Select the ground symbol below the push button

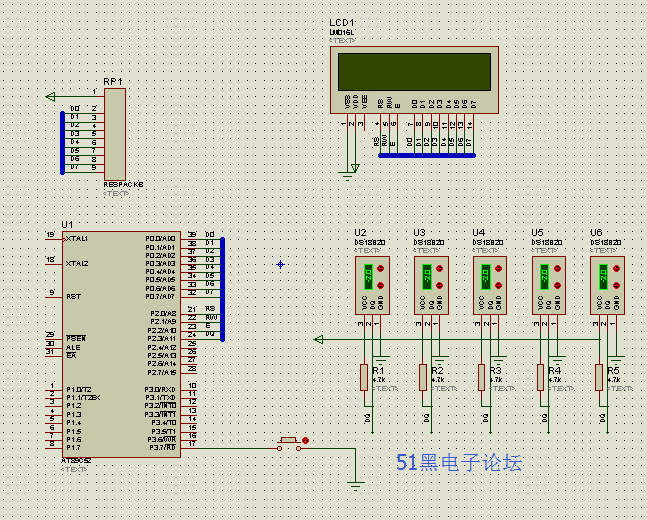click(356, 485)
